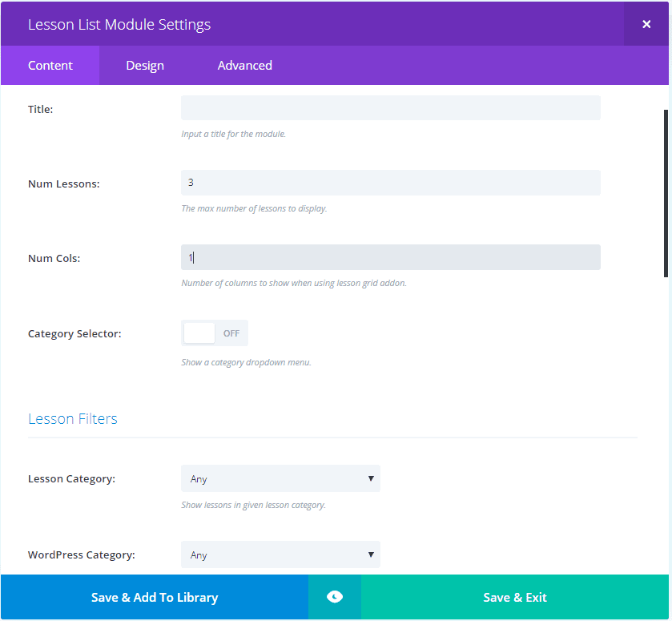The width and height of the screenshot is (672, 621).
Task: Click the Save & Exit button
Action: 515,597
